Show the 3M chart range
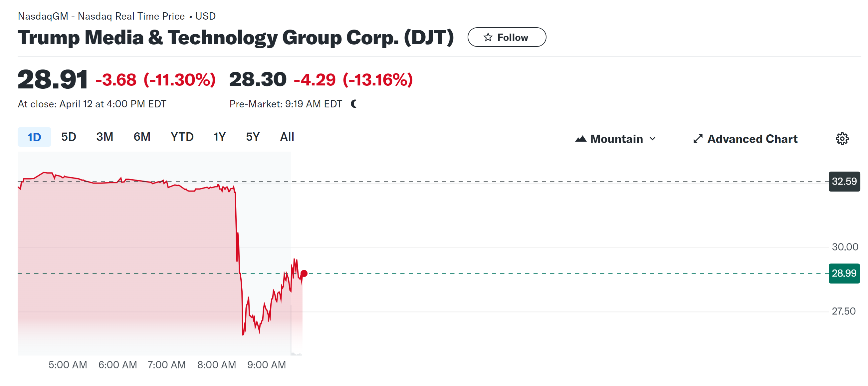The image size is (868, 386). pyautogui.click(x=105, y=137)
